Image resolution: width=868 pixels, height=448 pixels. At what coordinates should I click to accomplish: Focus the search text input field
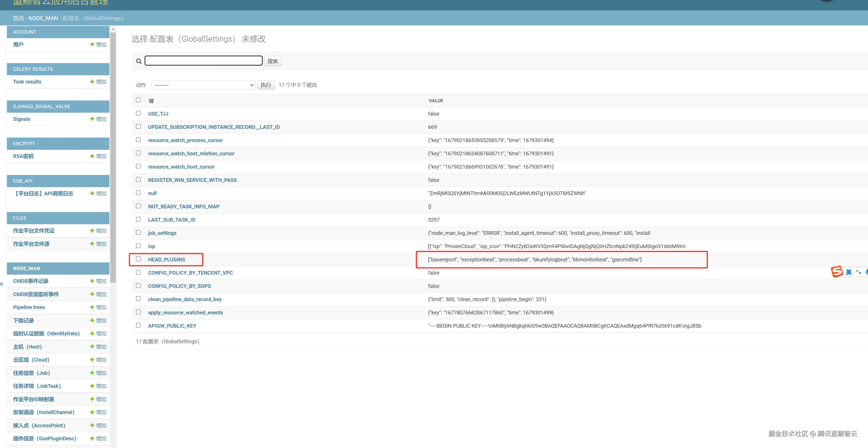point(203,61)
